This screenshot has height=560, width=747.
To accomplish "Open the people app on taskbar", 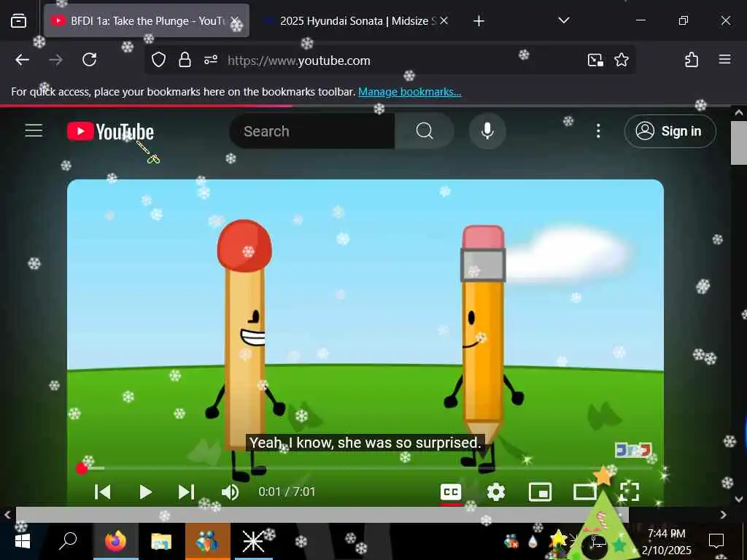I will [x=207, y=541].
